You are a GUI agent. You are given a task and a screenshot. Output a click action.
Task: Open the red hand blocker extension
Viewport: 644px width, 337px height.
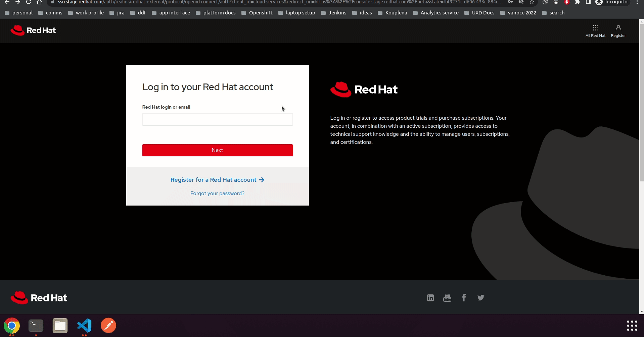(567, 2)
